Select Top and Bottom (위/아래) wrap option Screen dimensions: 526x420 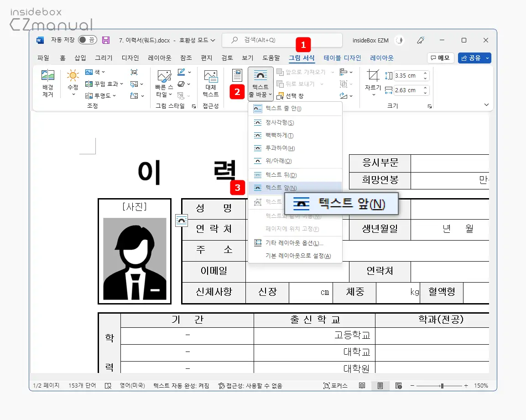click(295, 161)
